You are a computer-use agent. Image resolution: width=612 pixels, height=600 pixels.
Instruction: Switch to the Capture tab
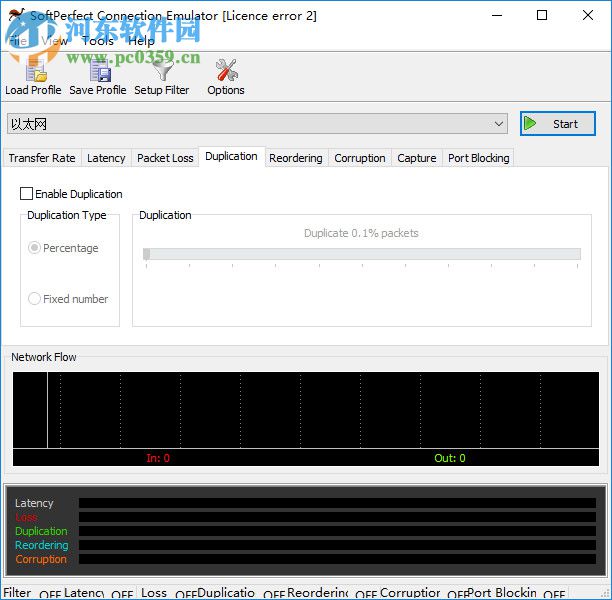(417, 158)
